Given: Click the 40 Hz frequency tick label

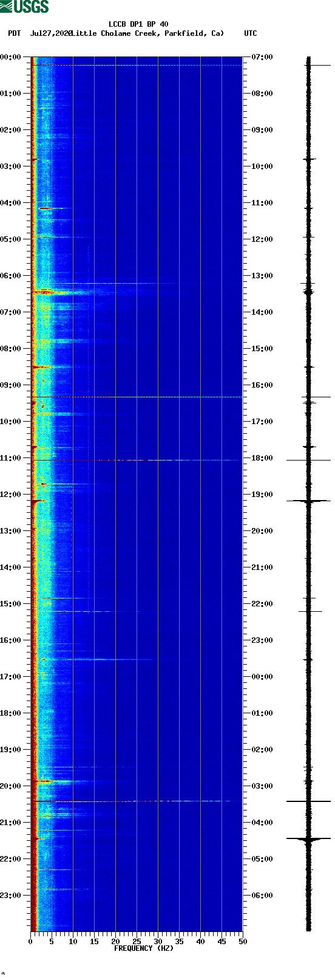Looking at the screenshot, I should [x=200, y=942].
